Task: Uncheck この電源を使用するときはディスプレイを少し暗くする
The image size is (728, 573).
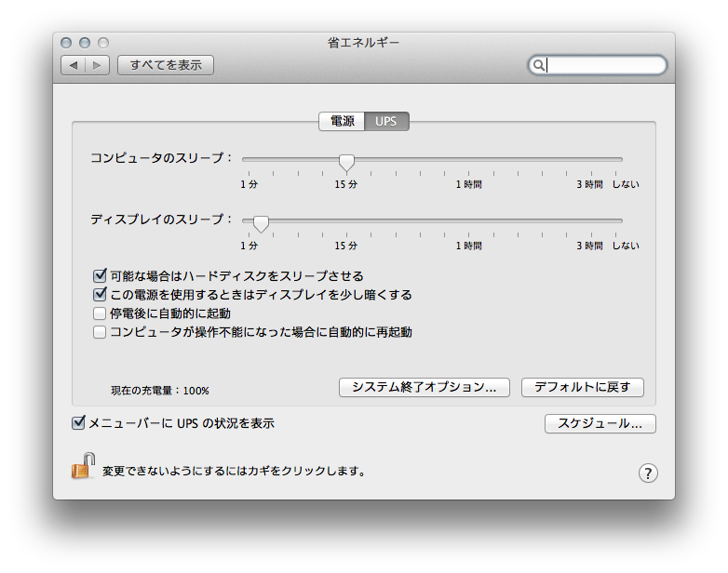Action: (x=100, y=295)
